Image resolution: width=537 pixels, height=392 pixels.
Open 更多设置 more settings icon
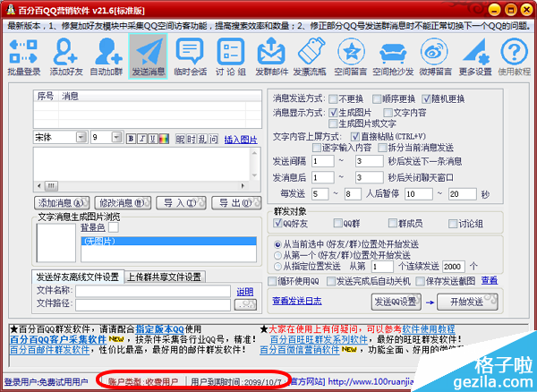point(475,55)
